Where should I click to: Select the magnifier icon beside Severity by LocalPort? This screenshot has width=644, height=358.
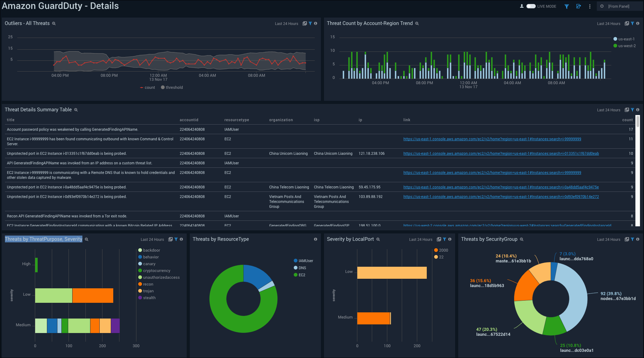click(x=378, y=239)
